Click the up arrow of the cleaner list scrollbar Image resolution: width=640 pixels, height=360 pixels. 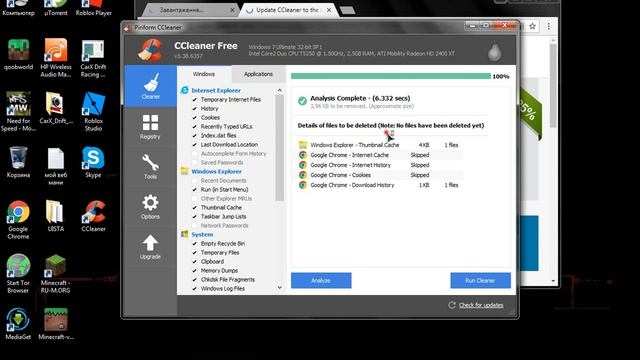coord(280,90)
